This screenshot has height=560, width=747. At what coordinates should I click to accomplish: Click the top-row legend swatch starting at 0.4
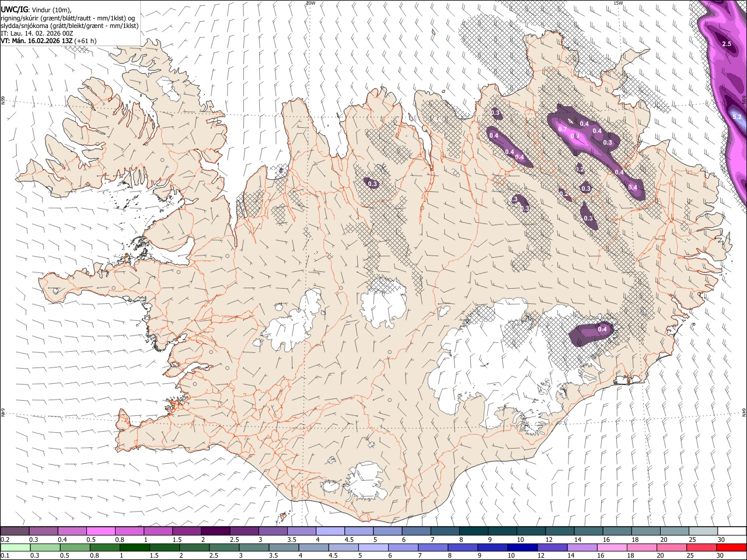pos(72,531)
